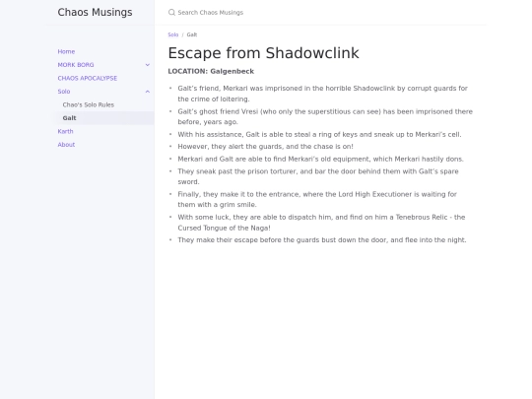Open the Home page link
The height and width of the screenshot is (399, 532).
click(66, 51)
